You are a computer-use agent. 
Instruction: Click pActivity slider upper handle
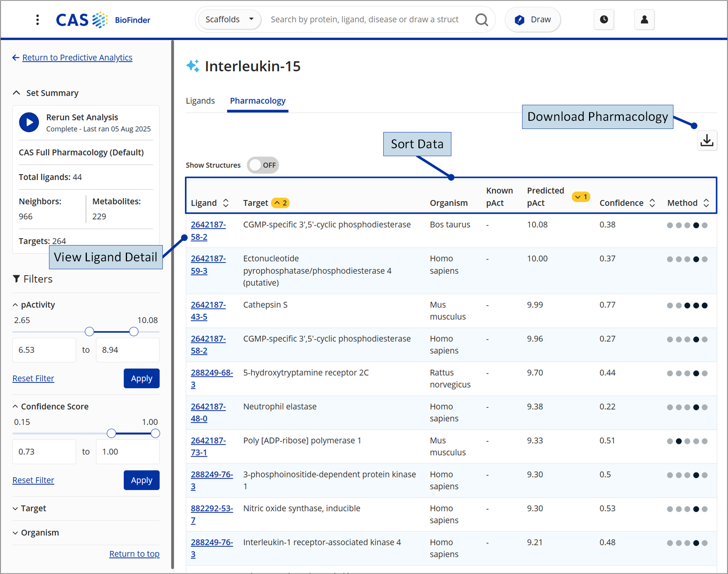coord(134,332)
